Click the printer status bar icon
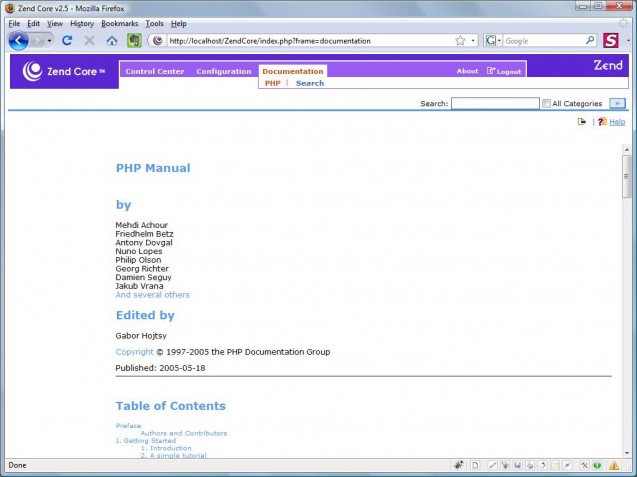 click(x=530, y=465)
